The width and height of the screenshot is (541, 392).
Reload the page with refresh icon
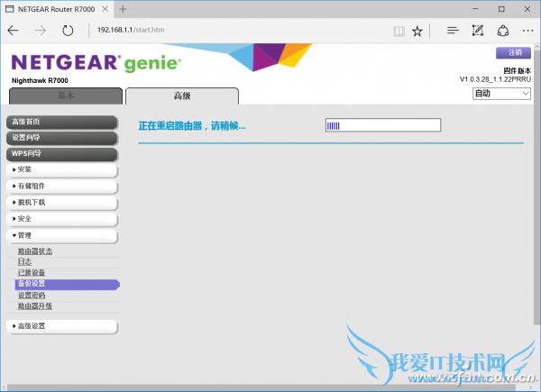[x=68, y=31]
